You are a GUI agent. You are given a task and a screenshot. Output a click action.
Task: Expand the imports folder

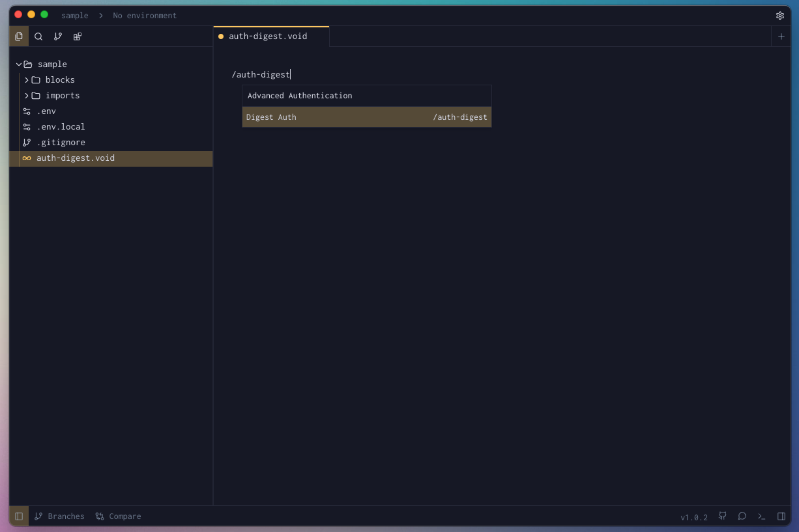pos(63,95)
